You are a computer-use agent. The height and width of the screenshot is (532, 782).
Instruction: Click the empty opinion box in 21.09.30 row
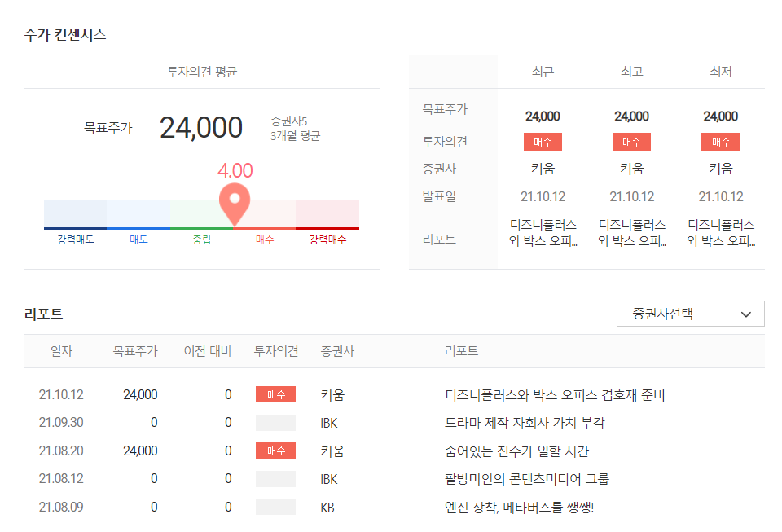[276, 422]
